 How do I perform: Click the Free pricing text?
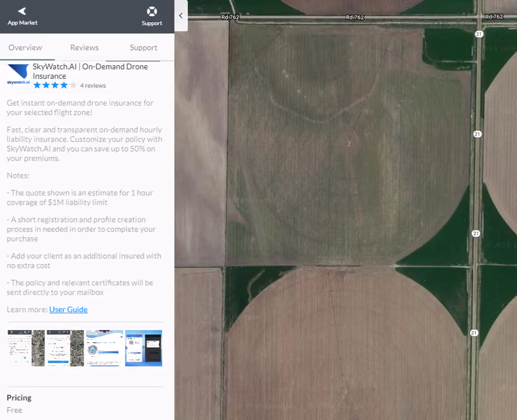(x=15, y=410)
